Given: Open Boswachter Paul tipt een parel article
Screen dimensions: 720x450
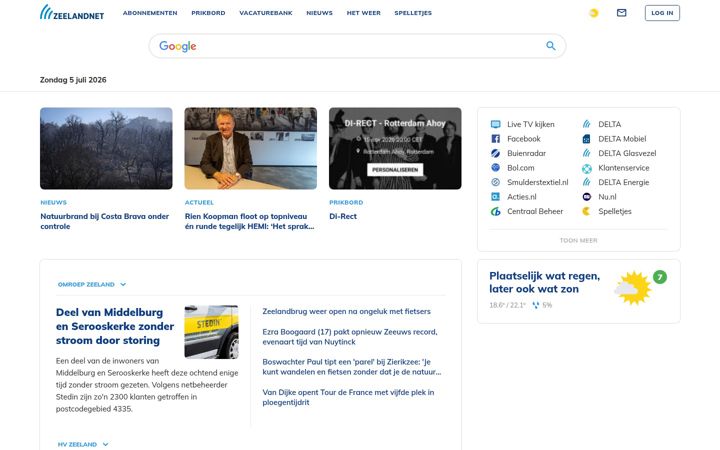Looking at the screenshot, I should pos(352,367).
